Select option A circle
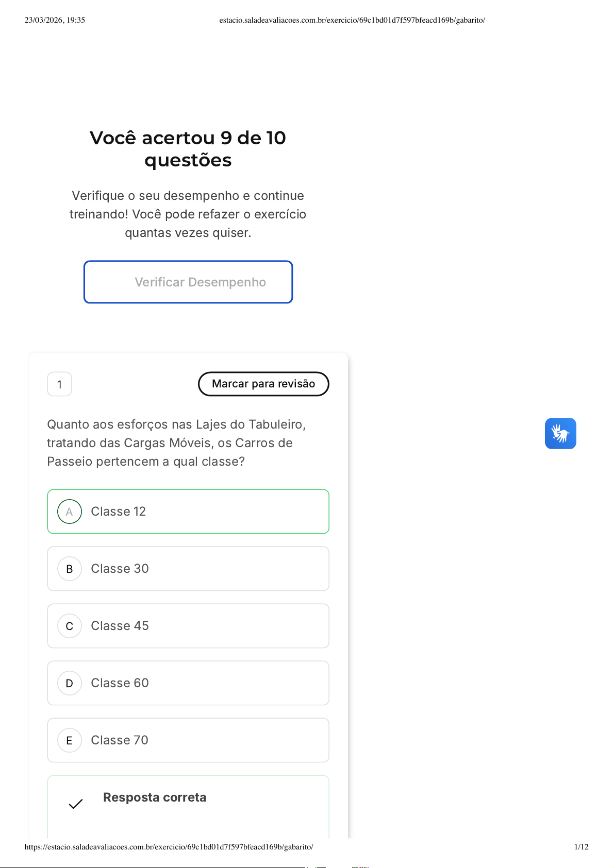Screen dimensions: 614x868 click(70, 512)
